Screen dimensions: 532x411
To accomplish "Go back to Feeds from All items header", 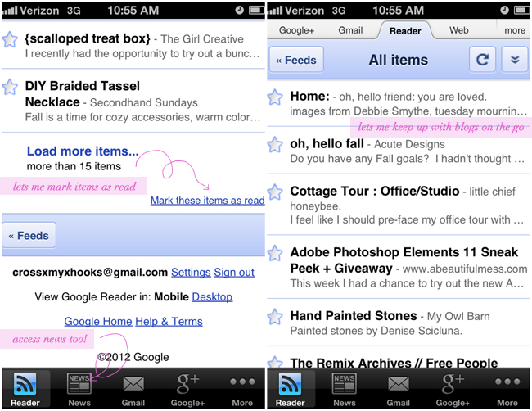I will [296, 60].
